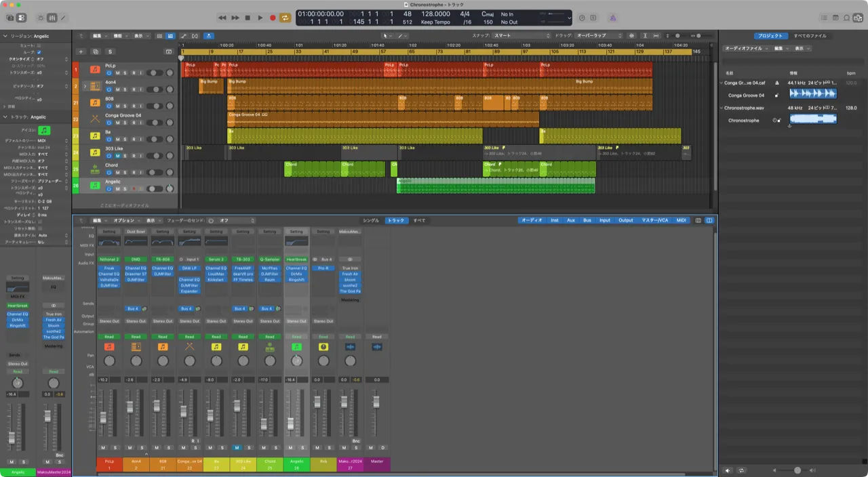Switch to すべてのファイル tab in browser
This screenshot has height=477, width=868.
pyautogui.click(x=810, y=36)
